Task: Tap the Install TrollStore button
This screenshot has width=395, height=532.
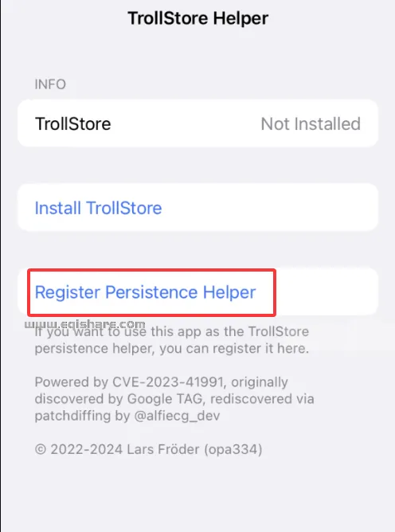Action: pyautogui.click(x=197, y=208)
